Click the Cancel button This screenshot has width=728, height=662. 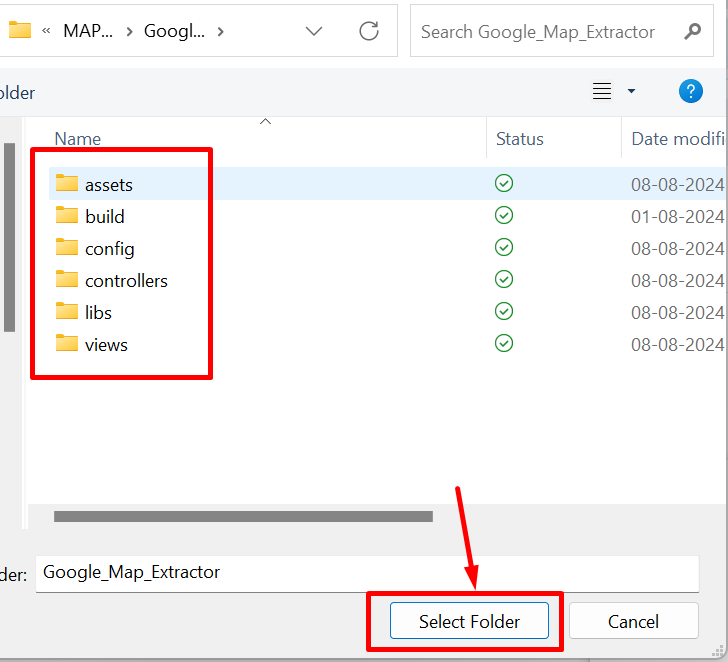pyautogui.click(x=634, y=621)
